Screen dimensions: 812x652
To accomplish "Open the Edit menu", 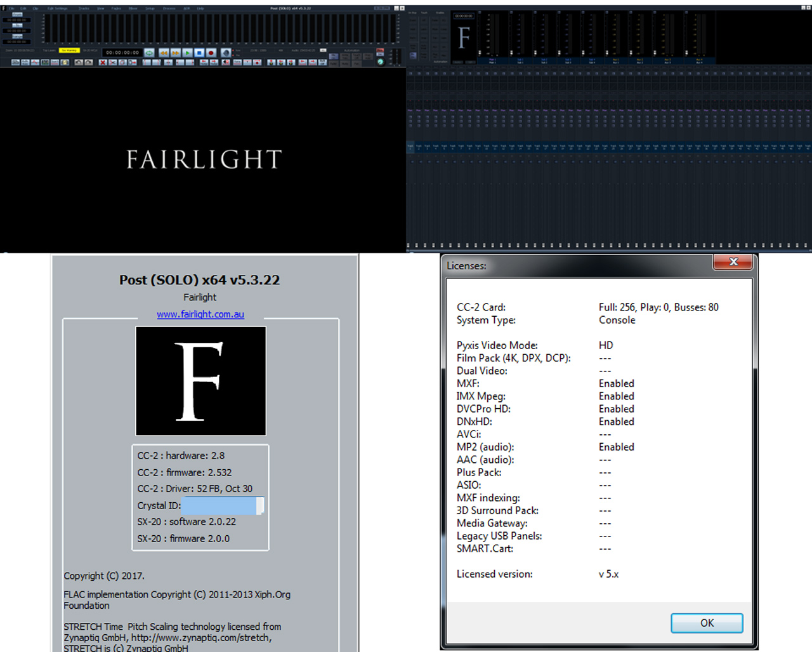I will [23, 8].
